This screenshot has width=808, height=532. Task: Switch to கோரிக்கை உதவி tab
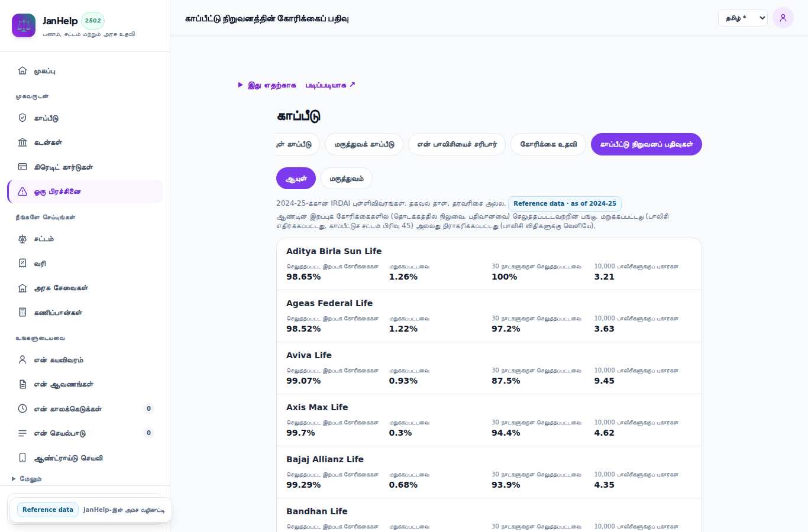(x=548, y=144)
